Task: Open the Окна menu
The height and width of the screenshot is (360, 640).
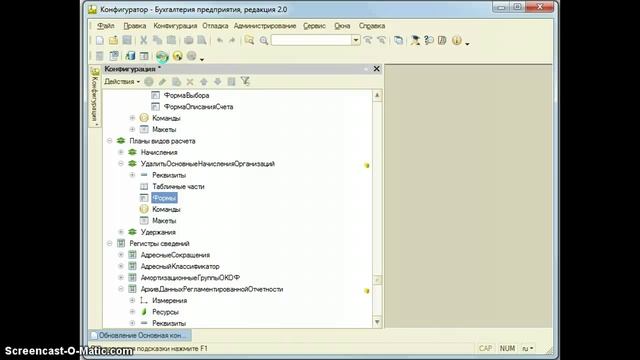Action: point(342,26)
